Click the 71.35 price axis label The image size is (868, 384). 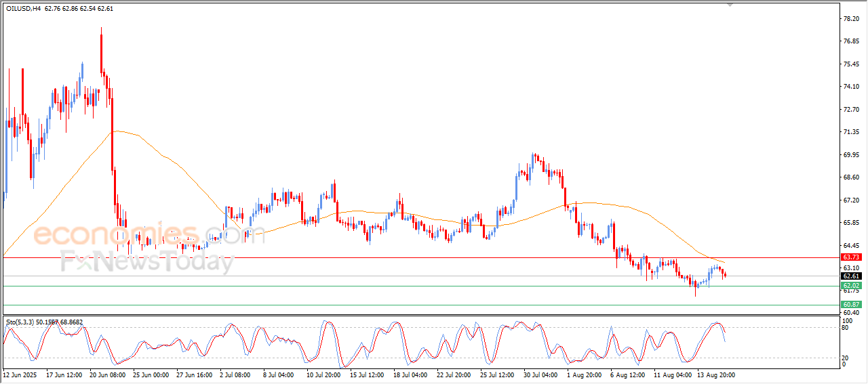point(851,132)
